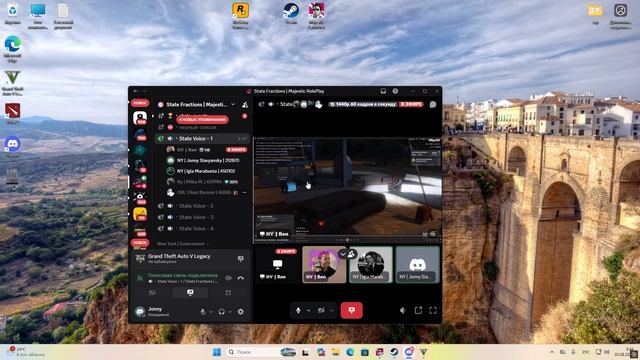The width and height of the screenshot is (640, 360).
Task: Open Steam from the taskbar
Action: point(394,352)
